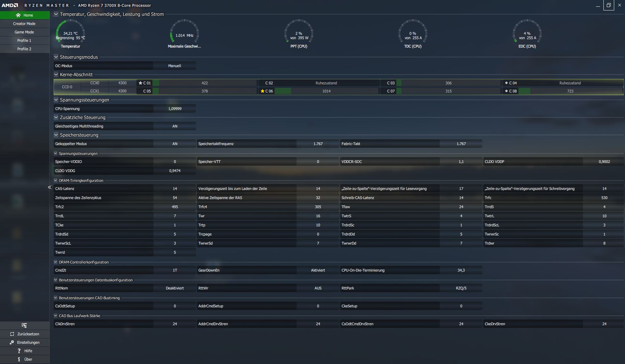Collapse the Kerne-Abschnitt section
Image resolution: width=625 pixels, height=364 pixels.
click(56, 75)
